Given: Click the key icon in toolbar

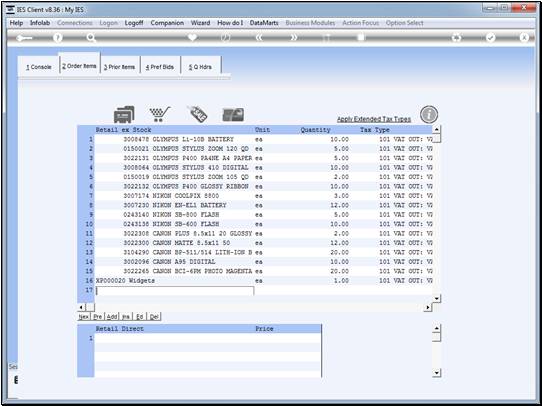Looking at the screenshot, I should tap(24, 38).
